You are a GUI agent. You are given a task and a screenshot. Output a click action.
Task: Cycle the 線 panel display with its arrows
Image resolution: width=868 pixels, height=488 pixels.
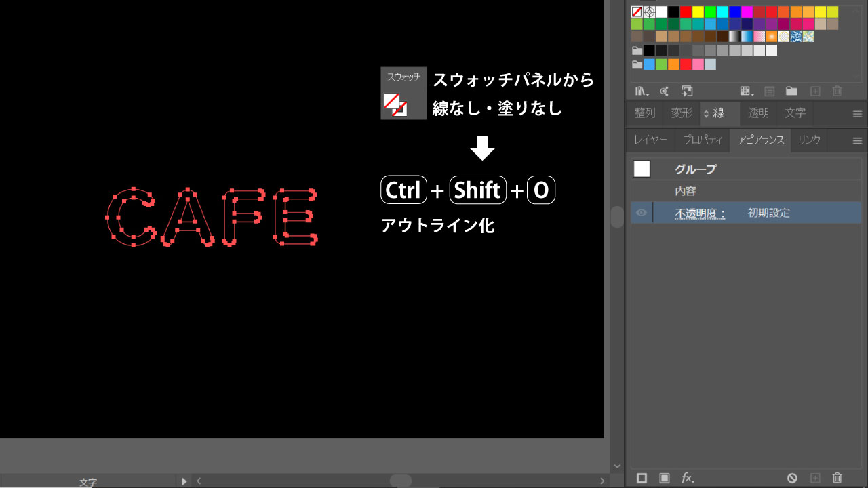706,113
